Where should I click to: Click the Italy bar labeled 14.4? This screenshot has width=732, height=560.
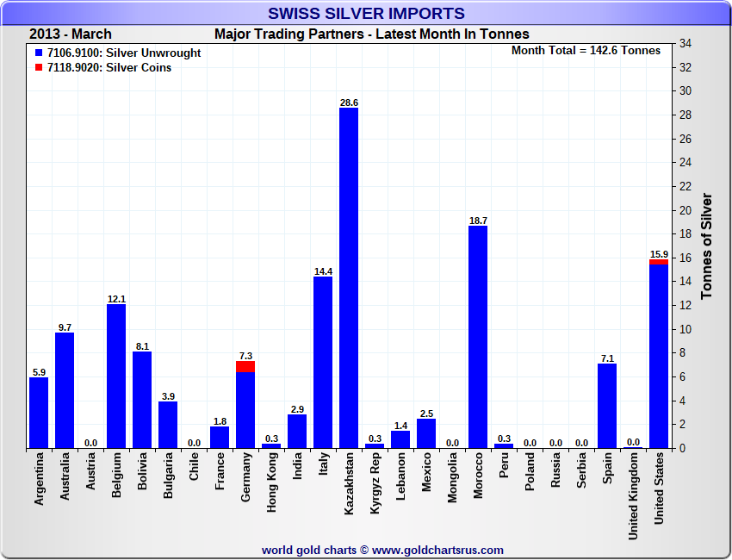click(323, 362)
